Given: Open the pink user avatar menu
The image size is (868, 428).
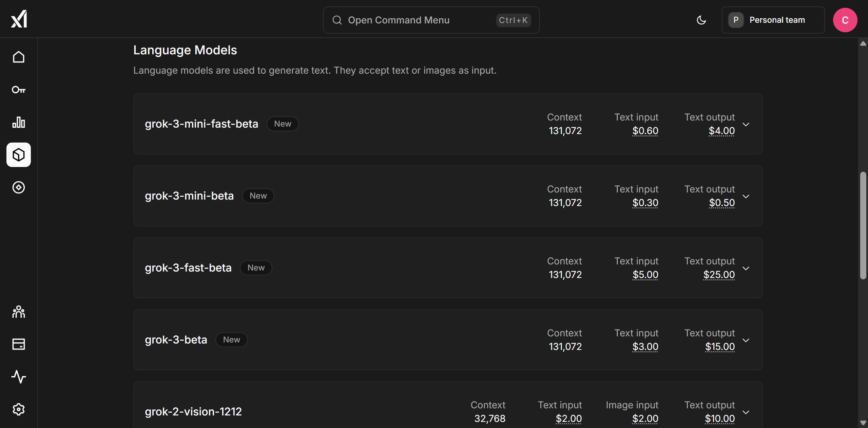Looking at the screenshot, I should pos(845,20).
